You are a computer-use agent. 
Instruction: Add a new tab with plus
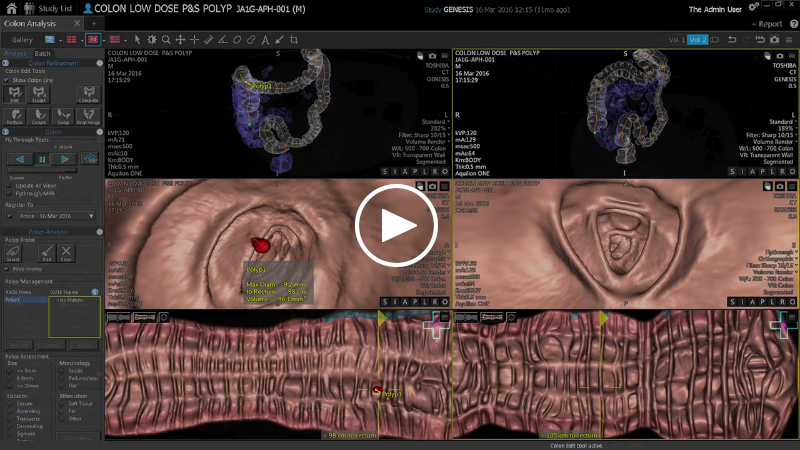(x=94, y=23)
